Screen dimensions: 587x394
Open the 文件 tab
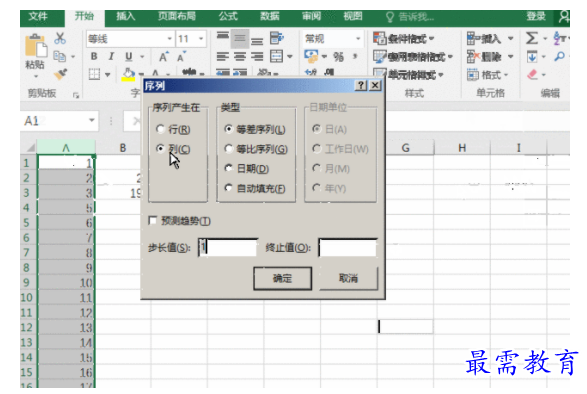pyautogui.click(x=38, y=16)
